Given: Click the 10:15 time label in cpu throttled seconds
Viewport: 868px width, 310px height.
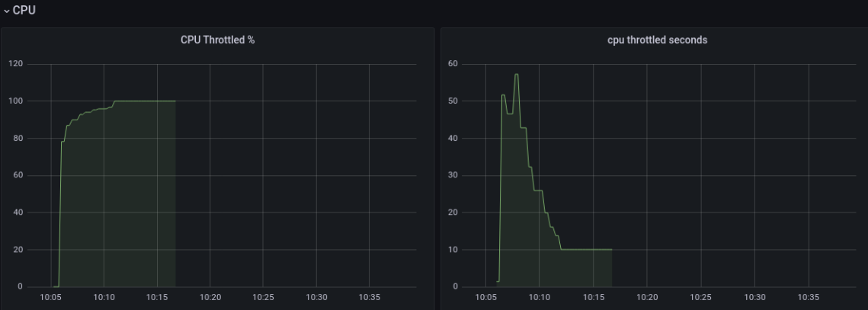Looking at the screenshot, I should coord(593,297).
